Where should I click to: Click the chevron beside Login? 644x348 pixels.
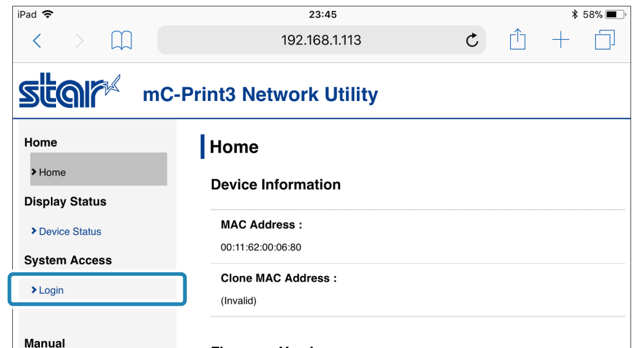[x=33, y=290]
